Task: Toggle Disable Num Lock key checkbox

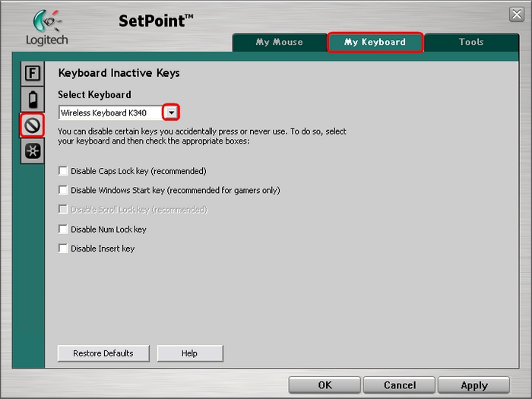Action: (x=63, y=229)
